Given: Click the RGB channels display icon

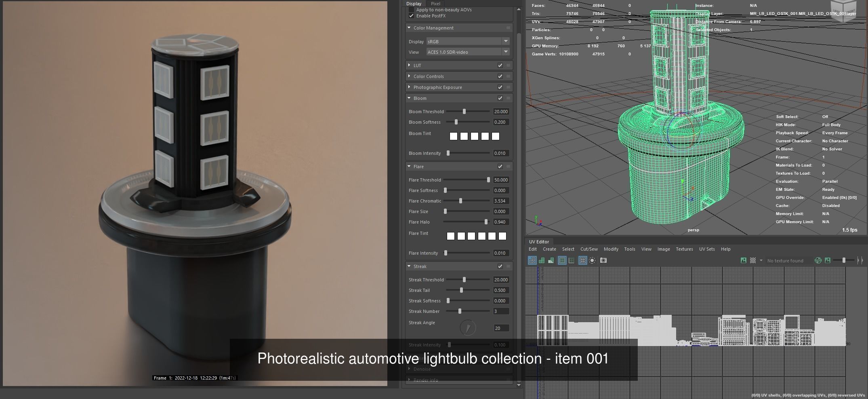Looking at the screenshot, I should coord(818,261).
